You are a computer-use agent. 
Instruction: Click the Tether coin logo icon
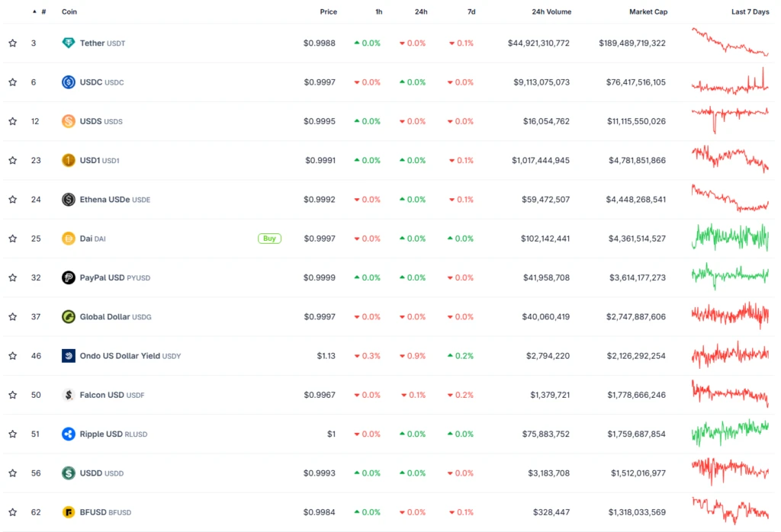68,43
